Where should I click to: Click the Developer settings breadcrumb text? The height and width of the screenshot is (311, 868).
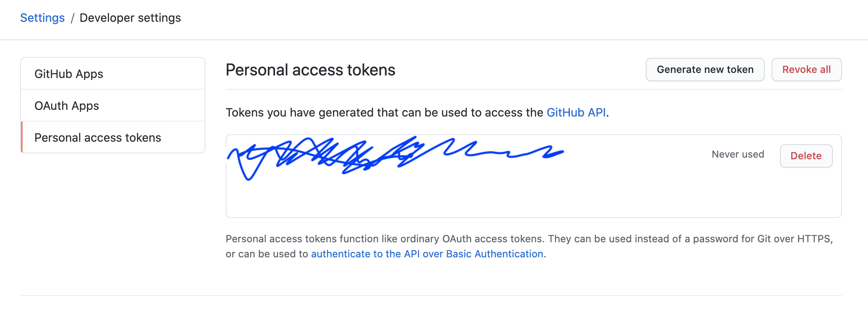pos(130,18)
